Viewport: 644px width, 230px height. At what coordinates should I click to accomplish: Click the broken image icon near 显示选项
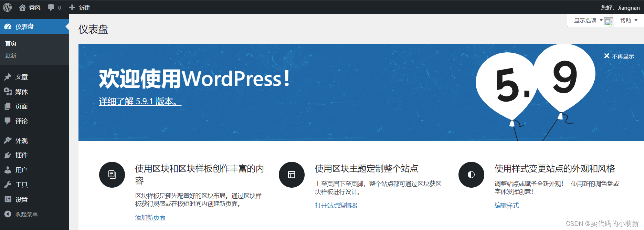coord(609,22)
